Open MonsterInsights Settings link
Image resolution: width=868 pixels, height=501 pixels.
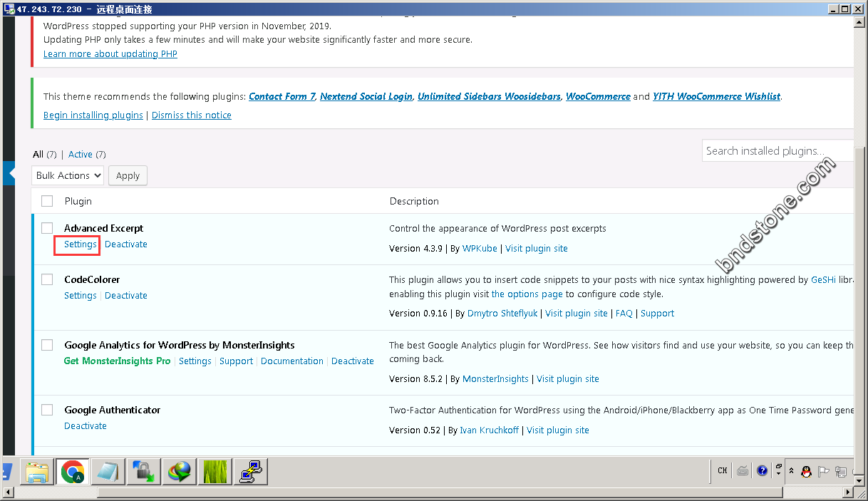point(195,361)
